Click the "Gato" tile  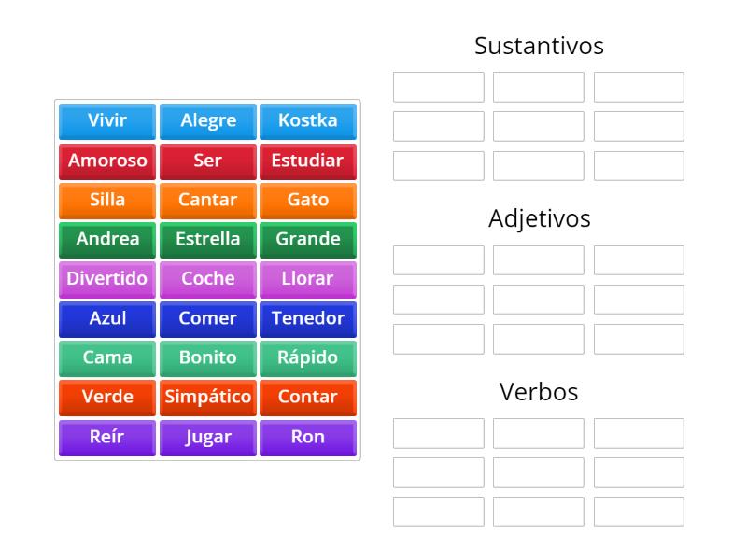(x=308, y=200)
